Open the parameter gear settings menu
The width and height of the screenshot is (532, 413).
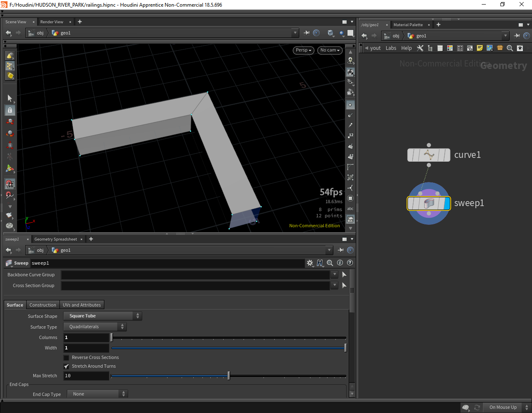[310, 263]
